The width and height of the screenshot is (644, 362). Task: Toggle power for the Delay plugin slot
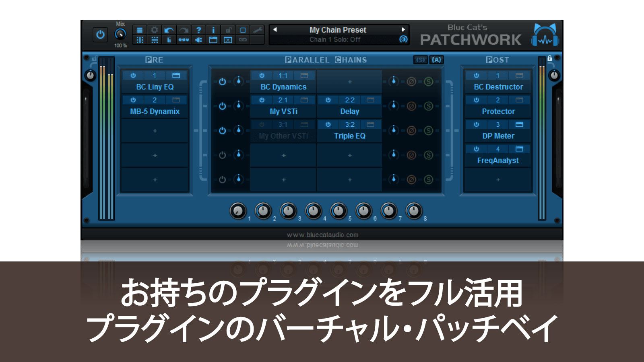(328, 100)
